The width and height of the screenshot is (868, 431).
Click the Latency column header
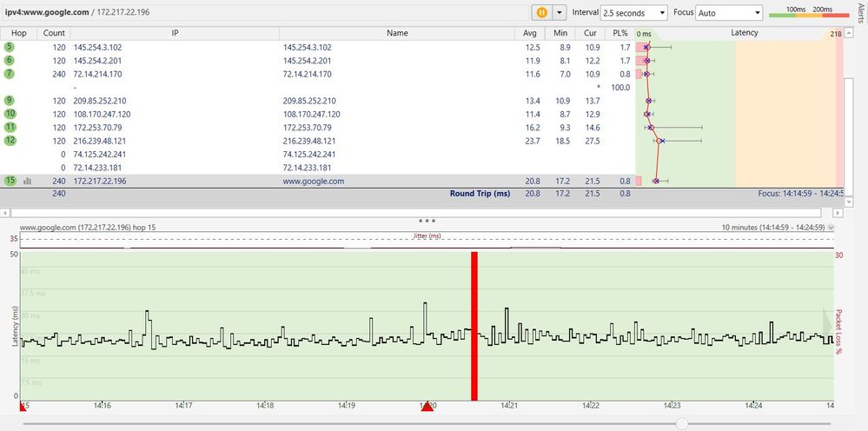[x=744, y=33]
